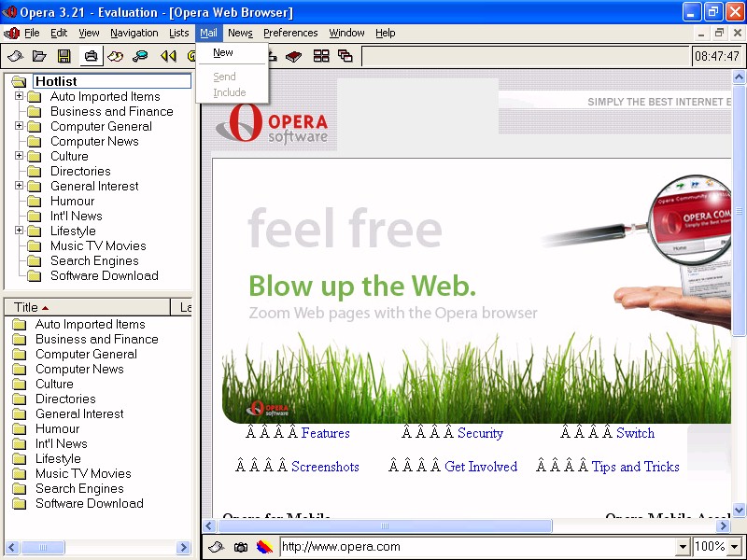Click the red Hotlist book icon

tap(293, 56)
